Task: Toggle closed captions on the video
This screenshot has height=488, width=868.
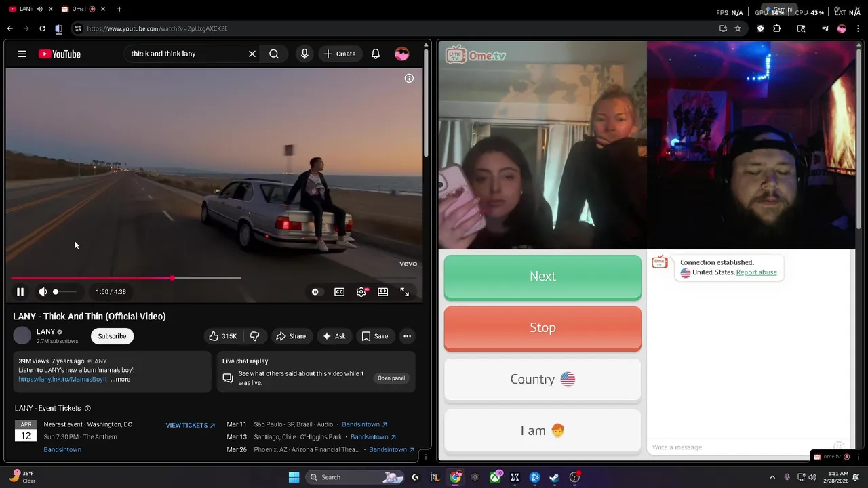Action: tap(340, 291)
